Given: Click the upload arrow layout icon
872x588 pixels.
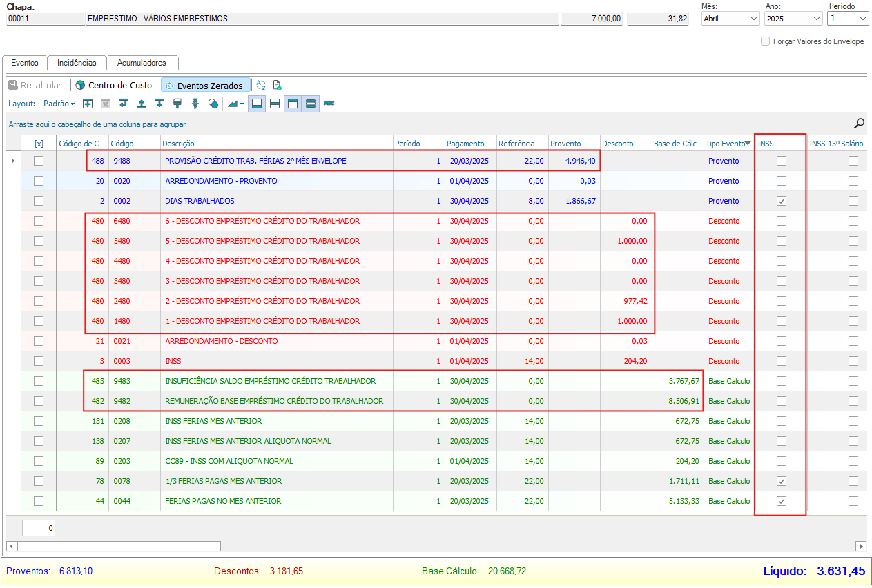Looking at the screenshot, I should pos(142,104).
